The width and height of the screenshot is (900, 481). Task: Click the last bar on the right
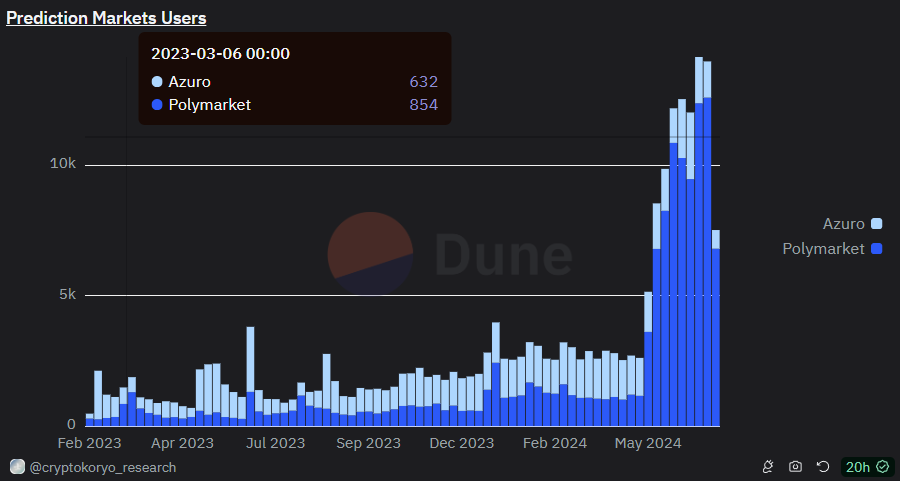click(x=716, y=328)
